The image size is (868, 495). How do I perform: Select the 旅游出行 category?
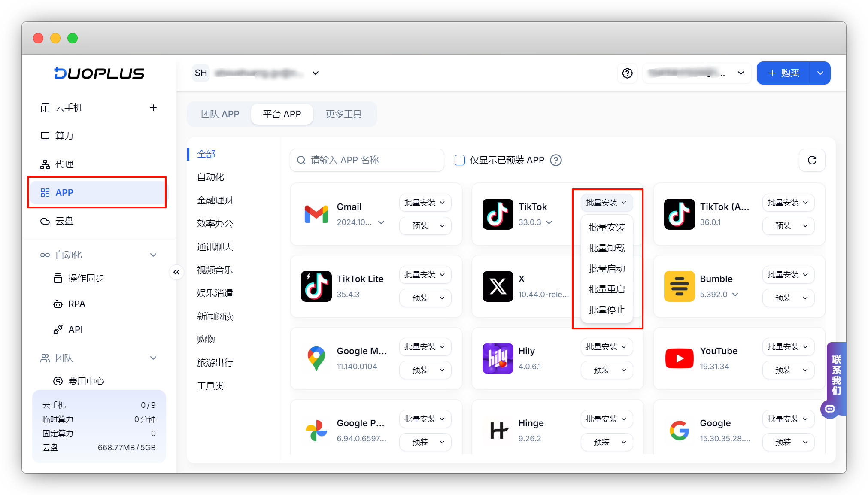(x=215, y=363)
